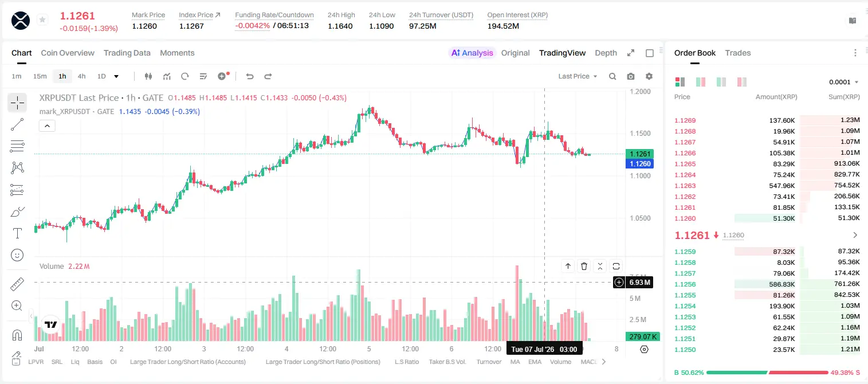Click the buy/sell ratio bar
This screenshot has height=384, width=868.
pos(766,373)
